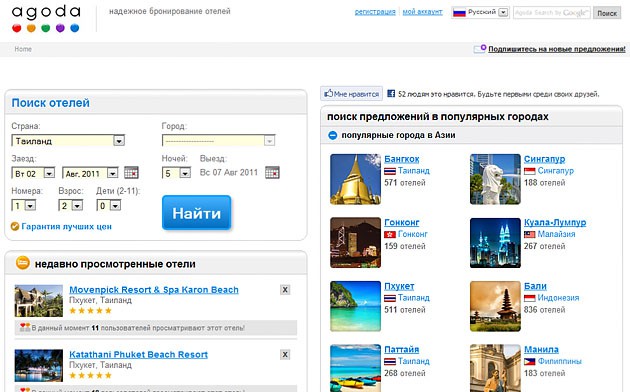Click Thailand flag under Пхукет
This screenshot has height=392, width=630.
tap(390, 298)
